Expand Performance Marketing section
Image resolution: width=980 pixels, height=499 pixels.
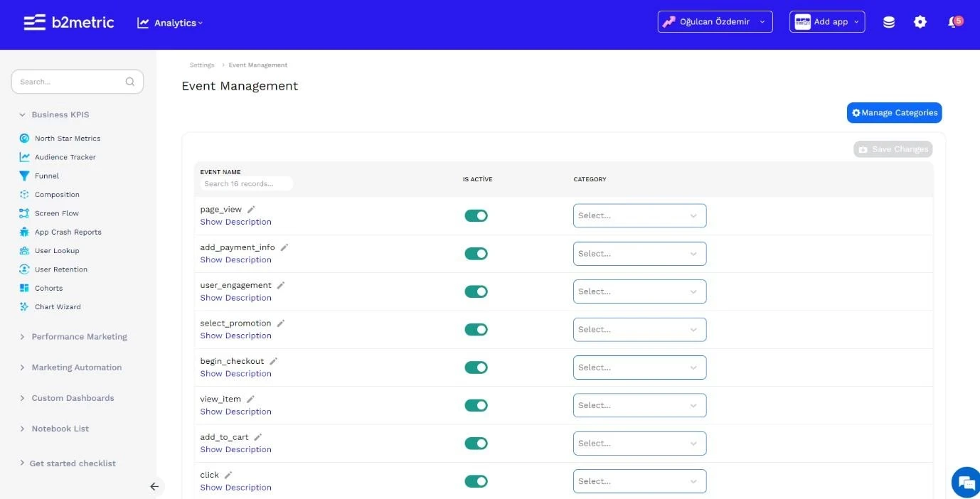73,337
